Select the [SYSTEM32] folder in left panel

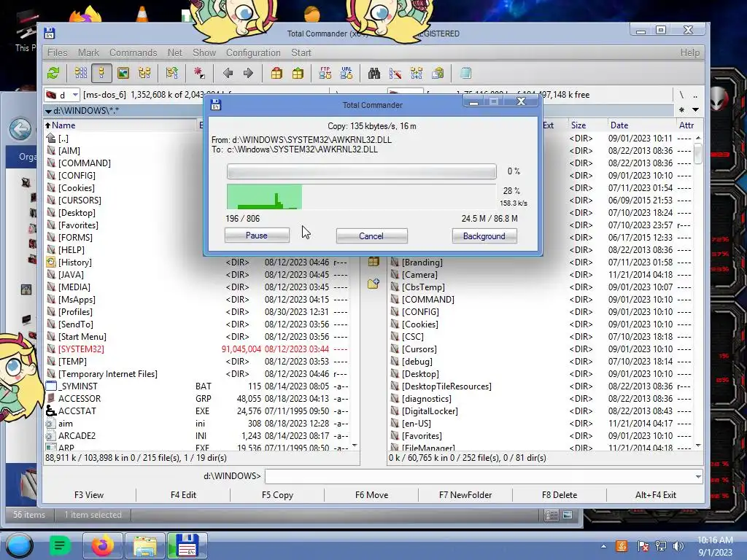197,349
